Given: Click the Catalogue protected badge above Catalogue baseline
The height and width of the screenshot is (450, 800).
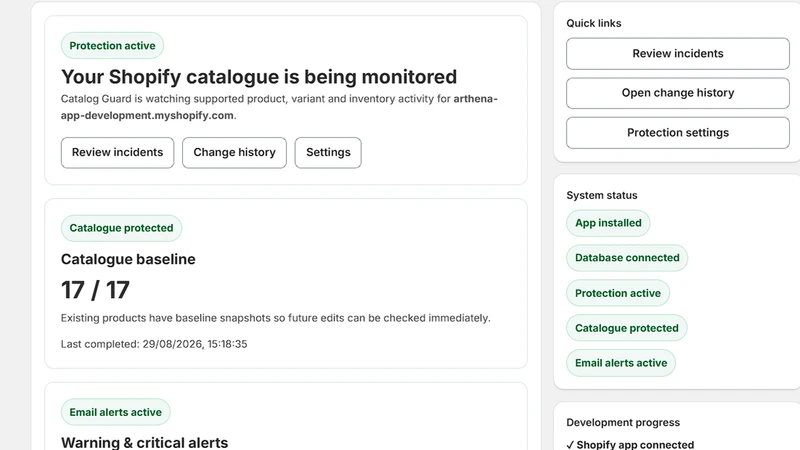Looking at the screenshot, I should [121, 228].
